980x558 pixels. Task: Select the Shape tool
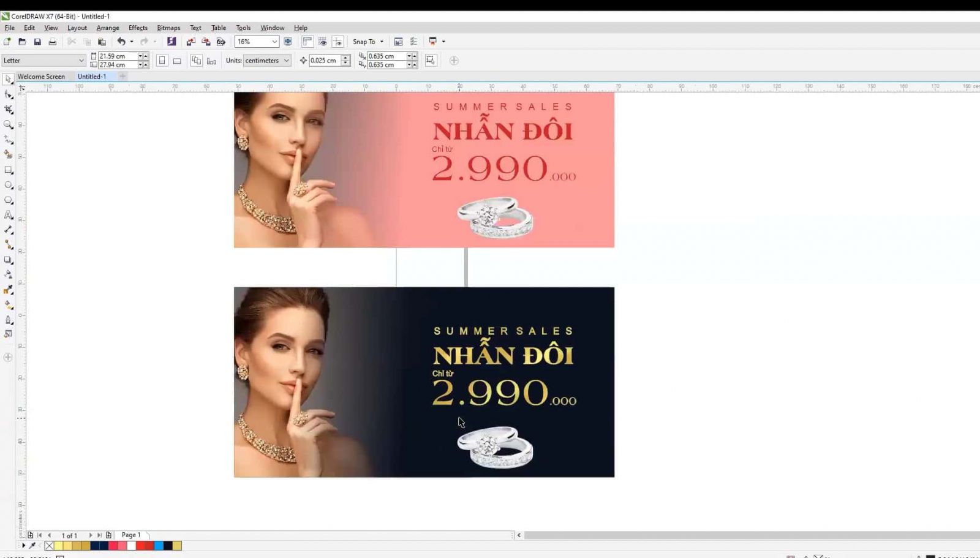click(8, 94)
